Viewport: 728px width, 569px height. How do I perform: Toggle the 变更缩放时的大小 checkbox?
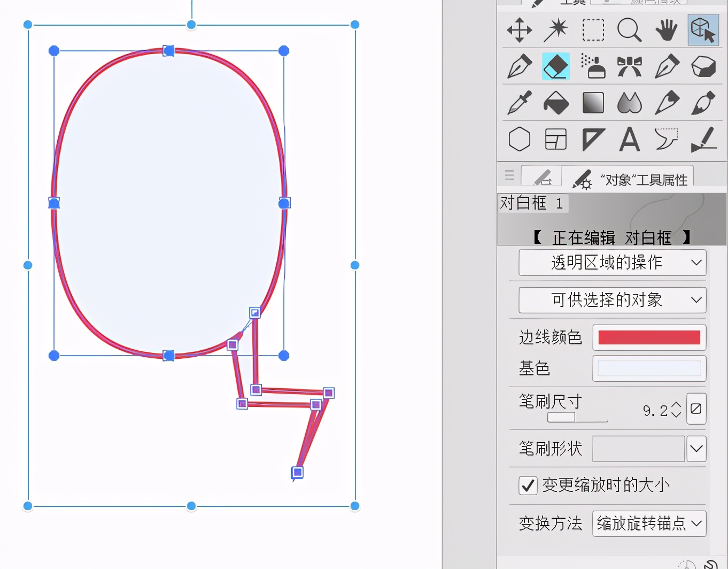(x=528, y=486)
